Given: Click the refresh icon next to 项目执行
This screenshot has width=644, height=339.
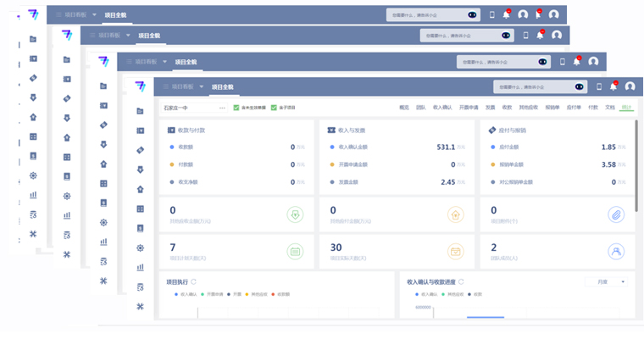Looking at the screenshot, I should (x=194, y=281).
